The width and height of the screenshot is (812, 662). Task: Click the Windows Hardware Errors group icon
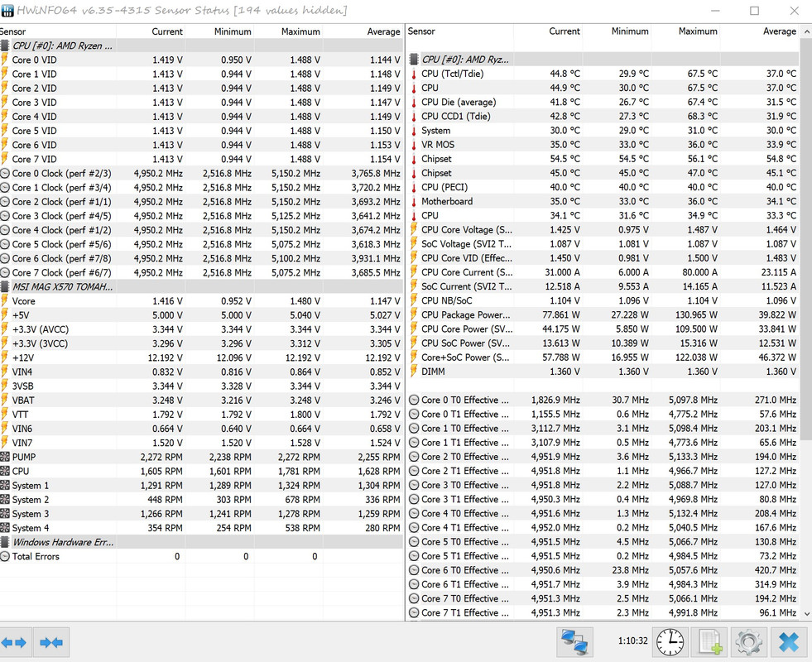[5, 542]
